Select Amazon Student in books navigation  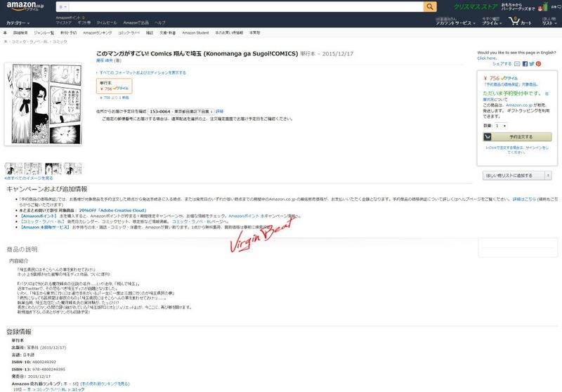click(195, 32)
